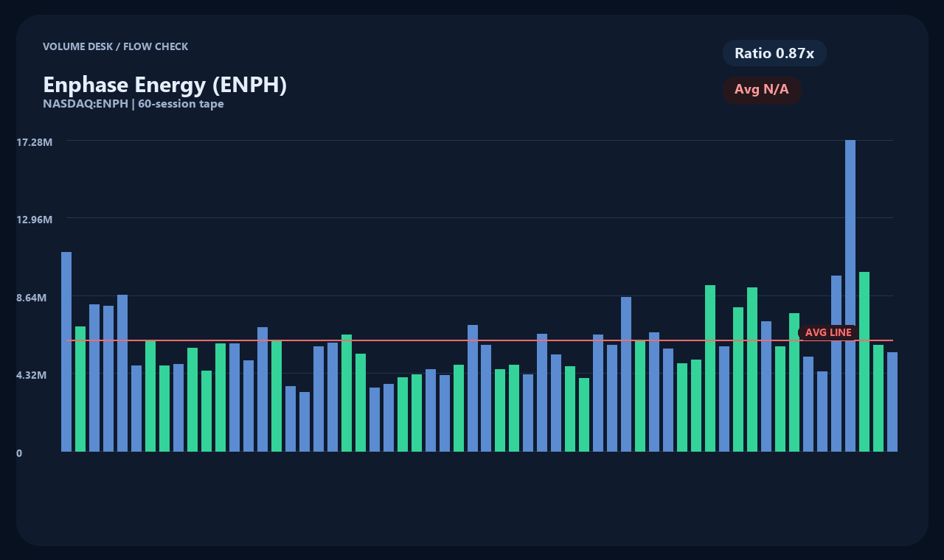Click the AVG LINE label tag

[828, 332]
